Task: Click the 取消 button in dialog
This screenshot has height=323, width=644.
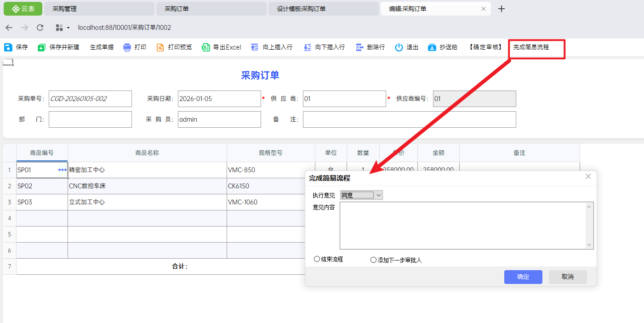Action: [567, 277]
